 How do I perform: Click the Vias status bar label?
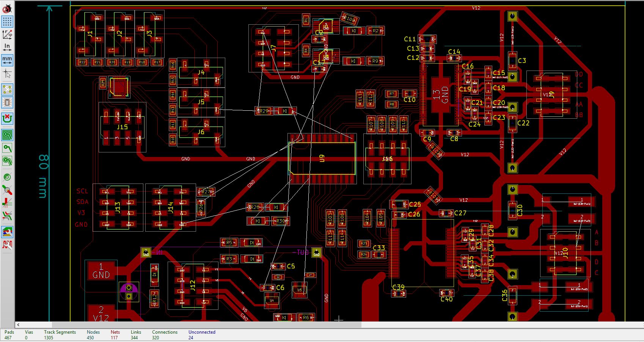[x=29, y=332]
